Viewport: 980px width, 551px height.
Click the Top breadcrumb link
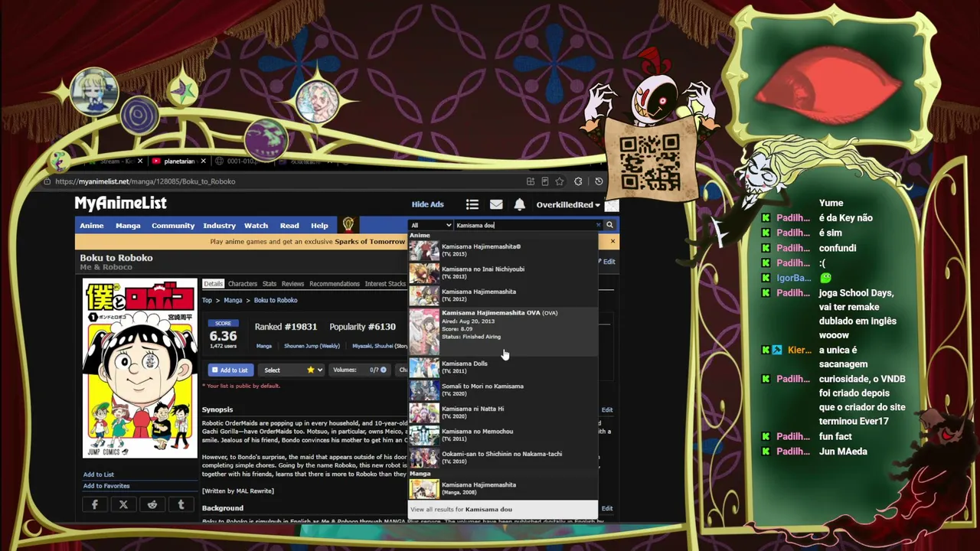(x=207, y=300)
